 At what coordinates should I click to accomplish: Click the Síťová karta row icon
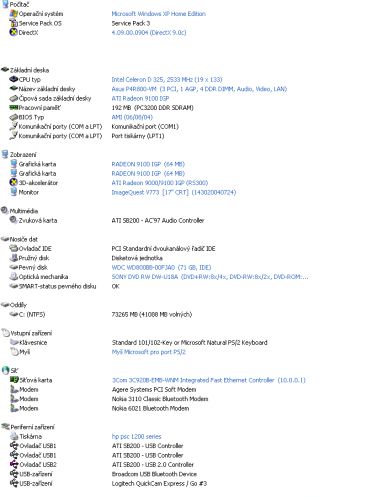click(x=14, y=380)
